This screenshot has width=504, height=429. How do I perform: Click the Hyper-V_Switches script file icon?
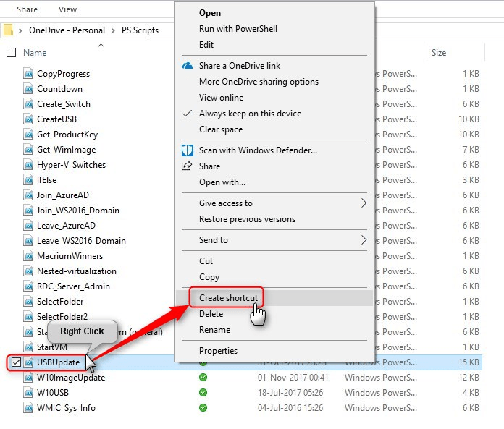click(x=28, y=165)
